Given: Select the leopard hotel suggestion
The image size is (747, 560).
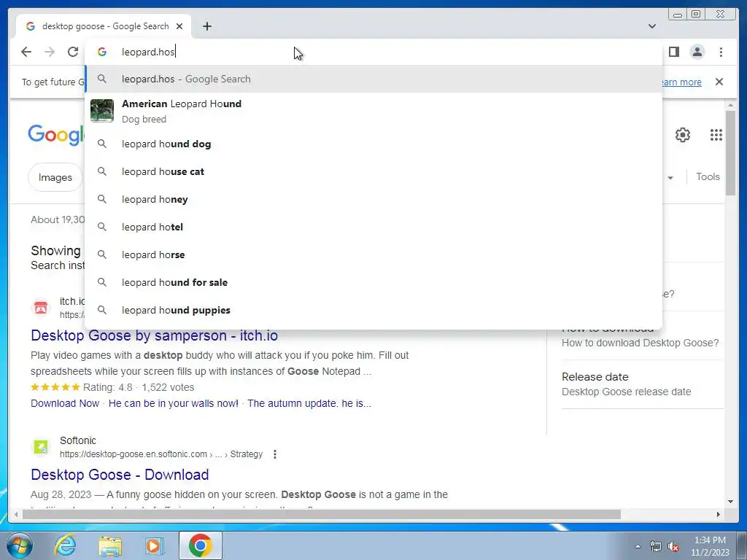Looking at the screenshot, I should (x=373, y=227).
